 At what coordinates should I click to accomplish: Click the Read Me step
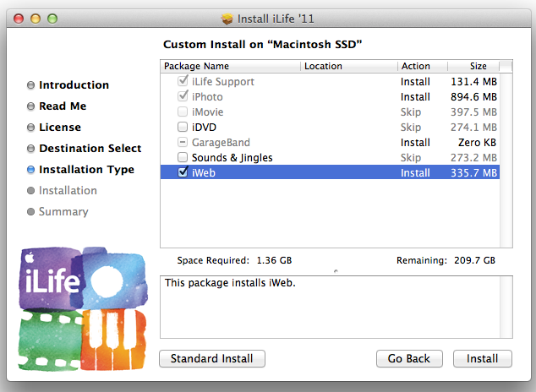63,106
